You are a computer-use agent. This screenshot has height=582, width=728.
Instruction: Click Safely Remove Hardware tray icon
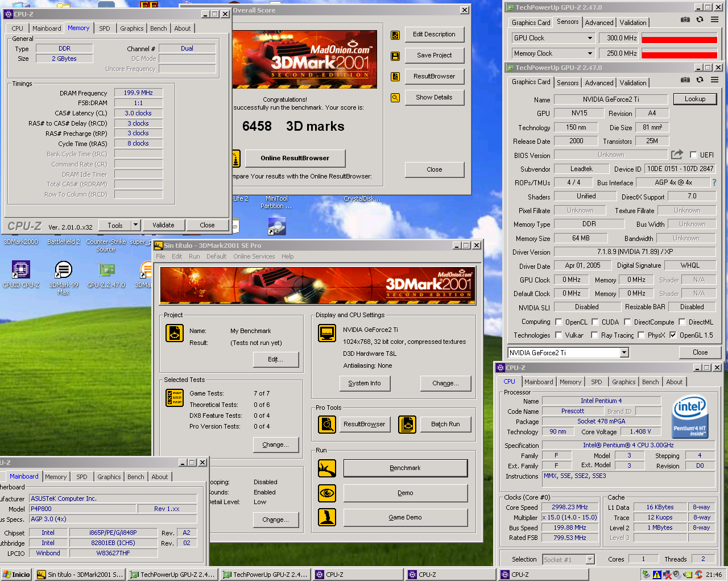[646, 575]
